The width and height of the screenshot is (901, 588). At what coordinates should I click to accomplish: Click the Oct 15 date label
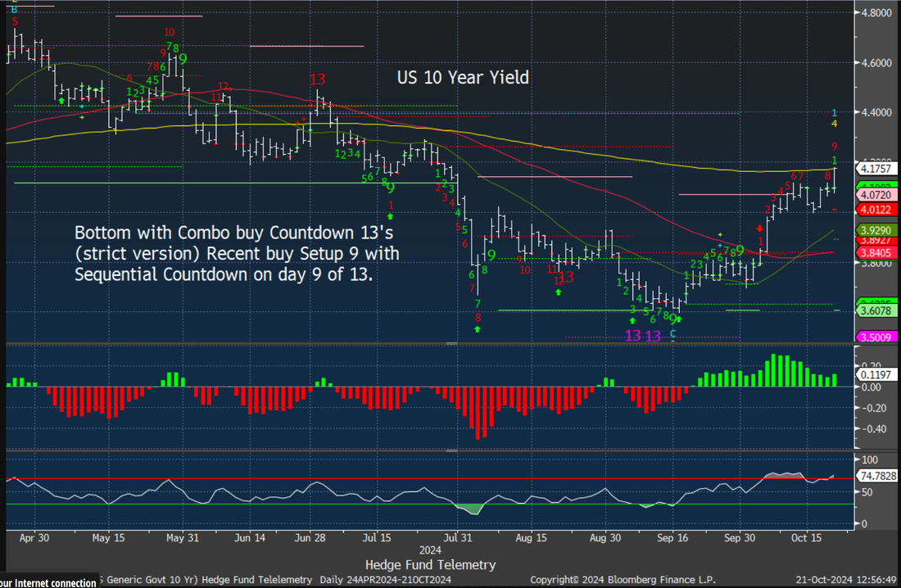pyautogui.click(x=807, y=538)
